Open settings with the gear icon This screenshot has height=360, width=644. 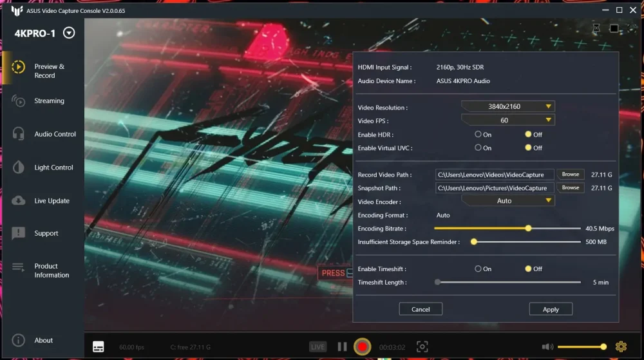621,346
